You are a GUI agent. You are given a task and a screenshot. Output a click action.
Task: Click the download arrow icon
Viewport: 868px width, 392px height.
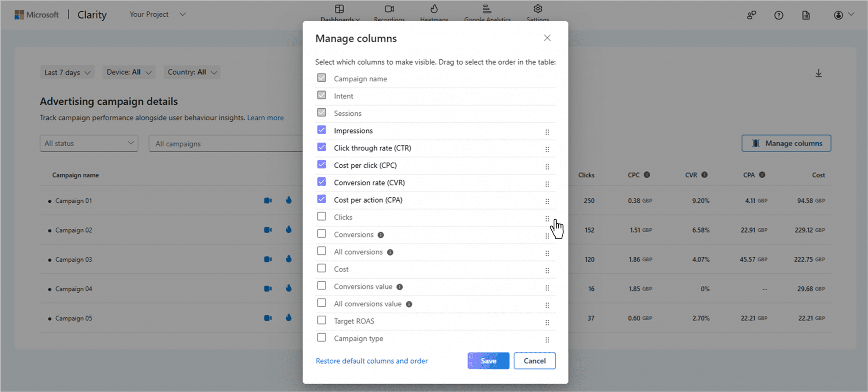tap(818, 73)
